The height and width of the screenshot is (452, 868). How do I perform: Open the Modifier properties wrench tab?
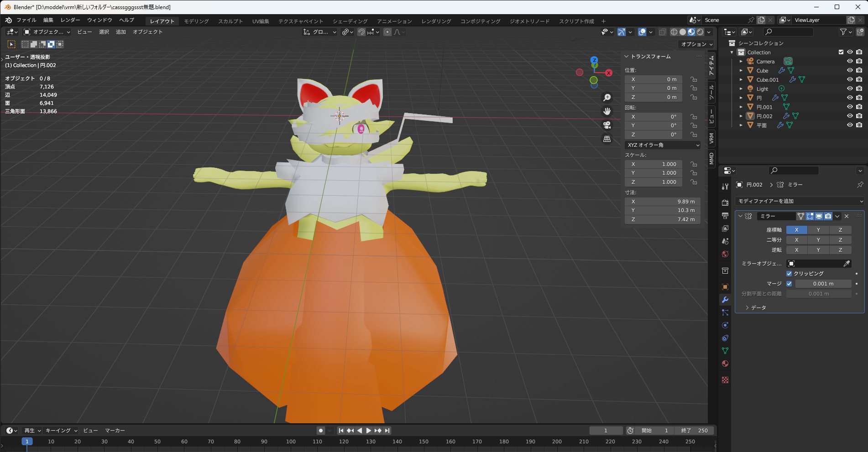click(725, 300)
